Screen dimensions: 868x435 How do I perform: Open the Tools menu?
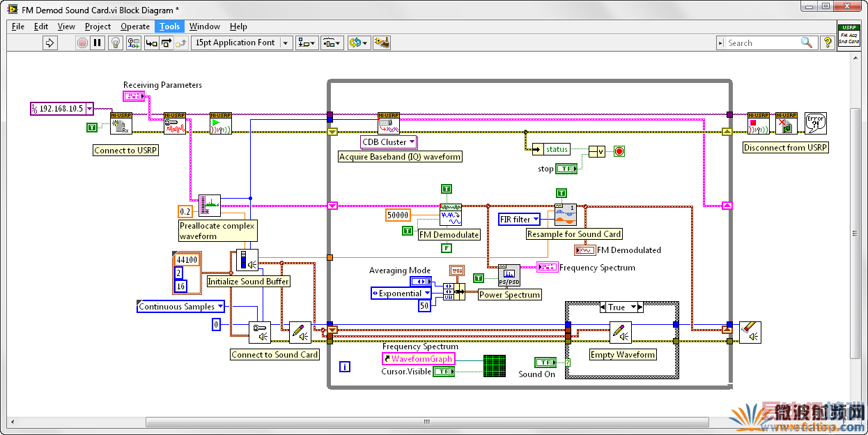pyautogui.click(x=169, y=26)
